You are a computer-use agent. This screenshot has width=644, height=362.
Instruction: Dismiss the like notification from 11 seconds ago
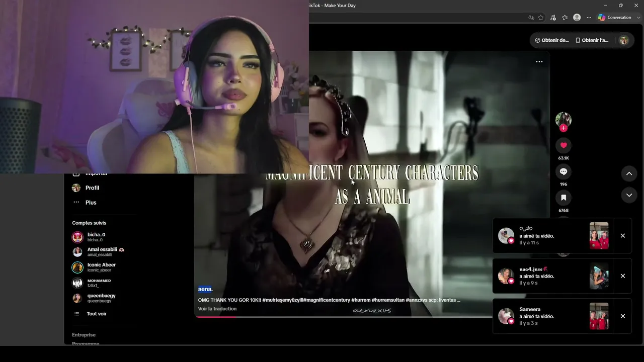click(623, 236)
